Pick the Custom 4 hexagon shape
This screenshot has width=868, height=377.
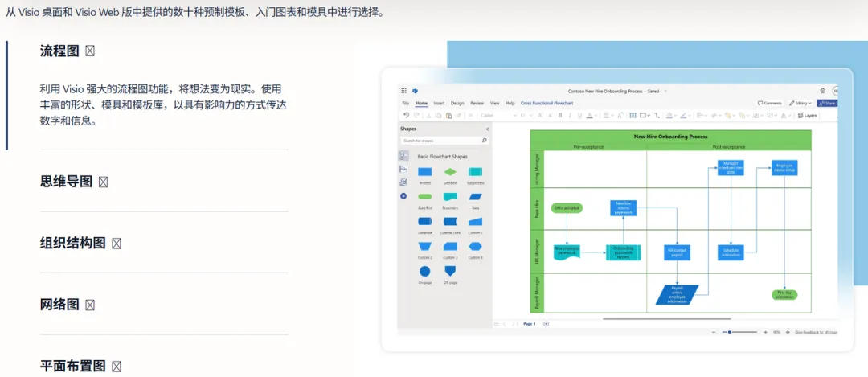coord(475,246)
